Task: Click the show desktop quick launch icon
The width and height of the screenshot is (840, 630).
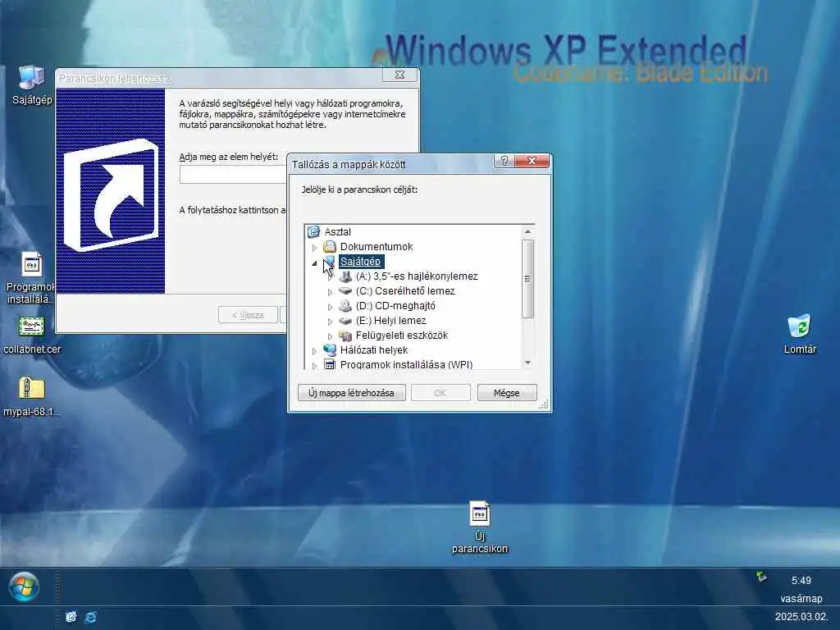Action: tap(71, 617)
